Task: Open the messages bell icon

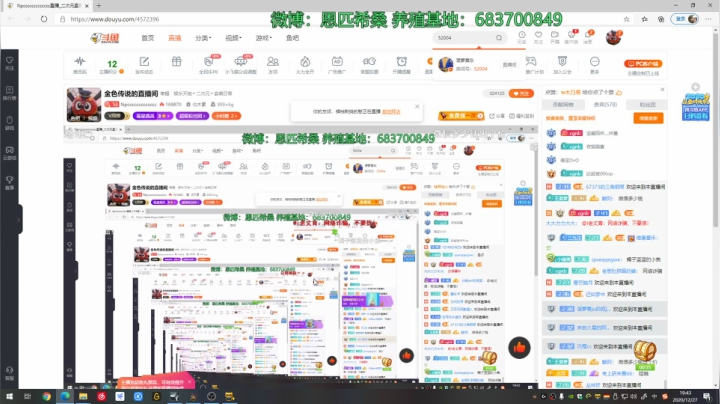Action: 588,37
